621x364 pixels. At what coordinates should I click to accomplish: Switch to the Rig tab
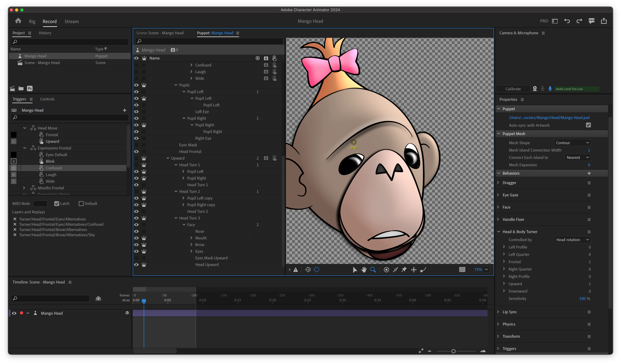pos(32,22)
